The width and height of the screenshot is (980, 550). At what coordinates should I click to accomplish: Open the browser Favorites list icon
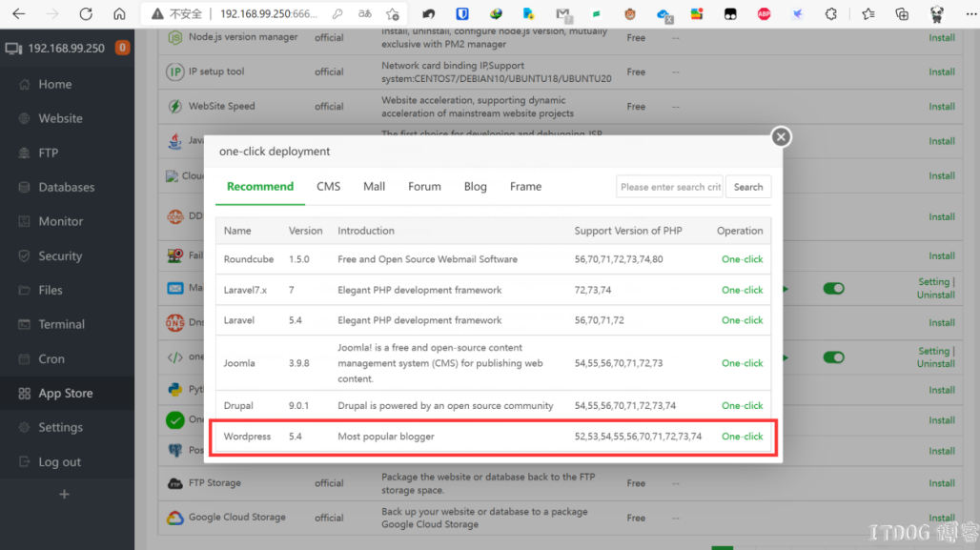point(868,13)
